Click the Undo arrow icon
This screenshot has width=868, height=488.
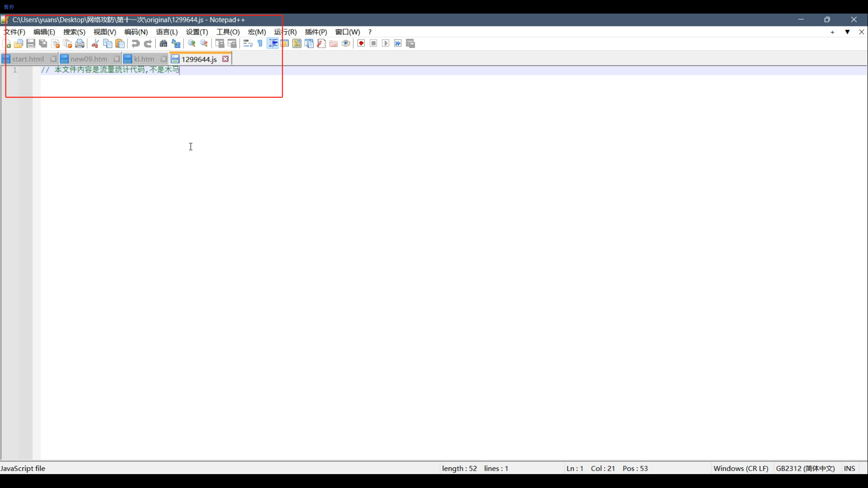135,43
